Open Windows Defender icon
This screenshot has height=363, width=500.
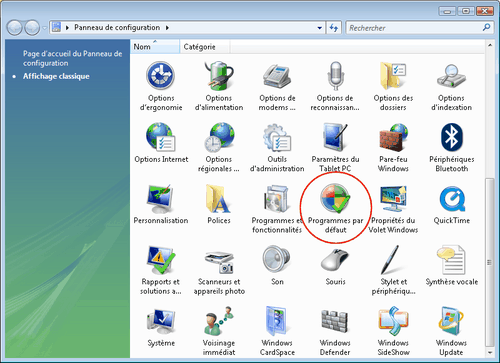(335, 322)
